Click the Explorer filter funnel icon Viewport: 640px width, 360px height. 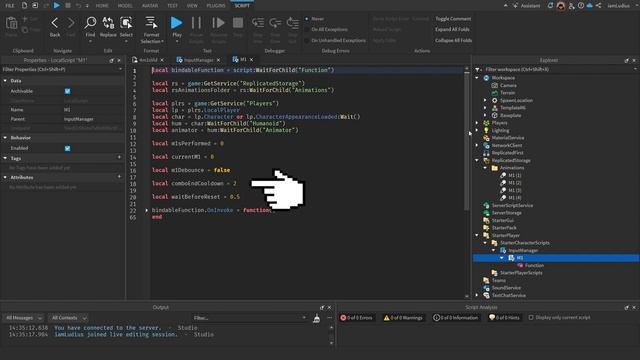point(478,69)
